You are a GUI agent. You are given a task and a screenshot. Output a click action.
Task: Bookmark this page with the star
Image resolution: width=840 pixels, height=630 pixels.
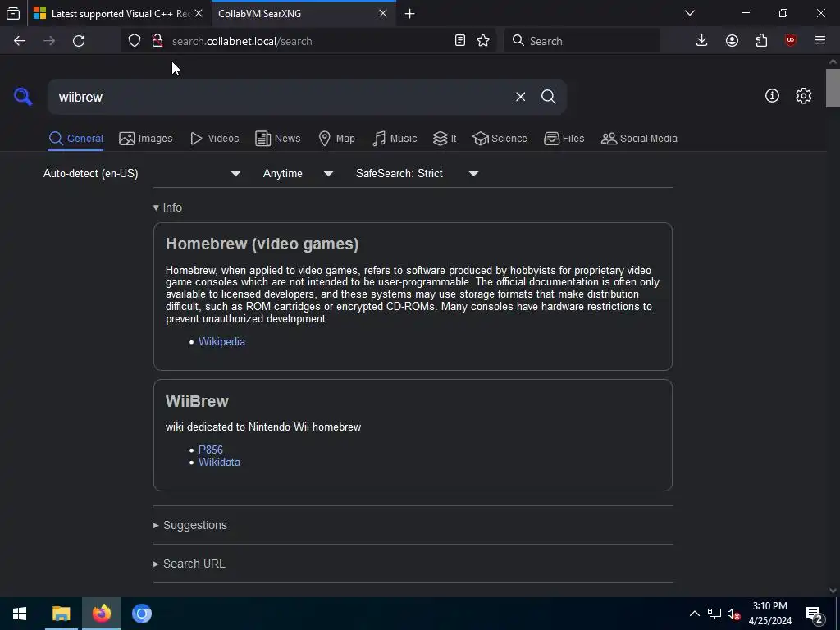coord(483,41)
